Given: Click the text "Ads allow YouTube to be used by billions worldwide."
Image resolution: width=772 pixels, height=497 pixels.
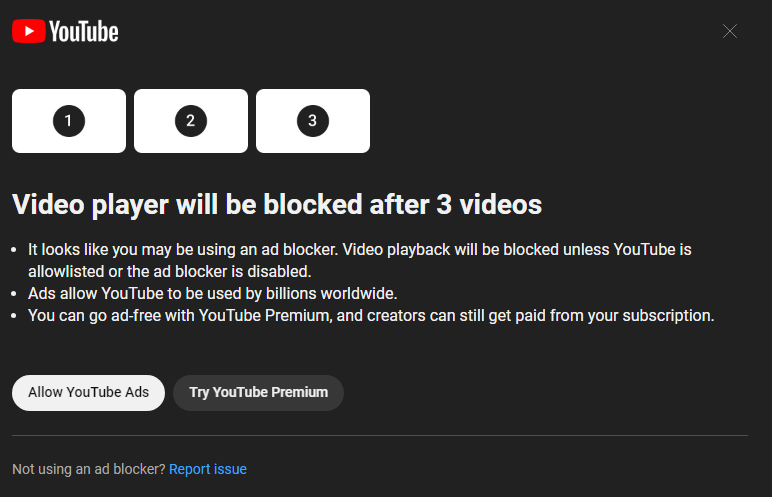Looking at the screenshot, I should click(x=213, y=294).
